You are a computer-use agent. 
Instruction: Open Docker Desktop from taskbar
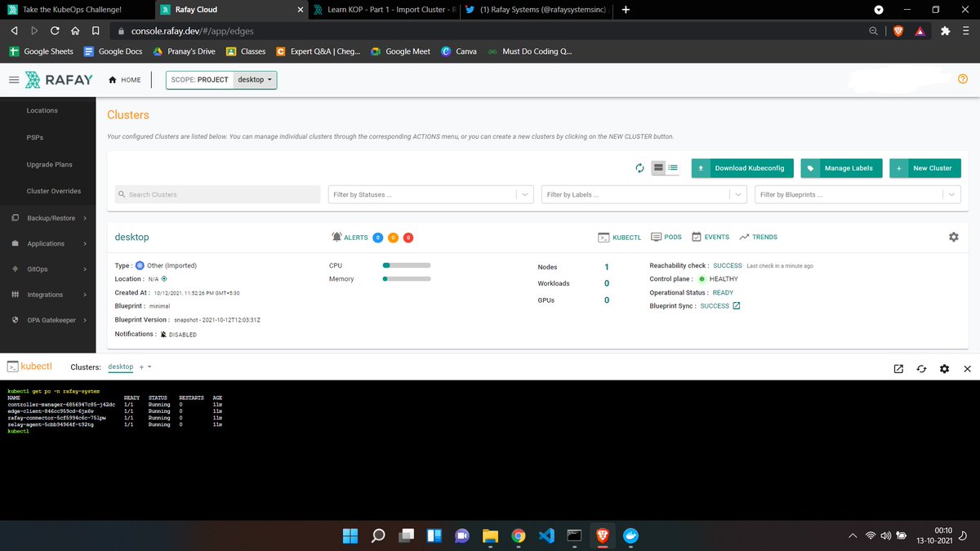pyautogui.click(x=630, y=535)
